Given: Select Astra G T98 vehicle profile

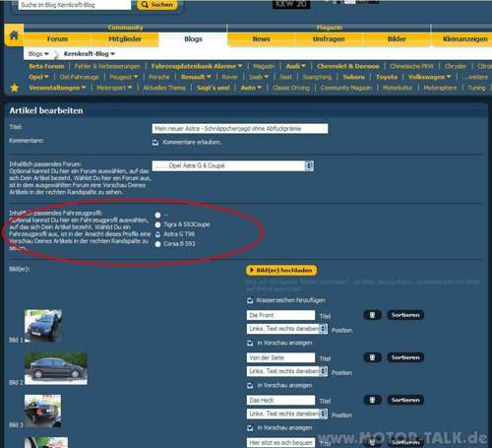Looking at the screenshot, I should [157, 234].
